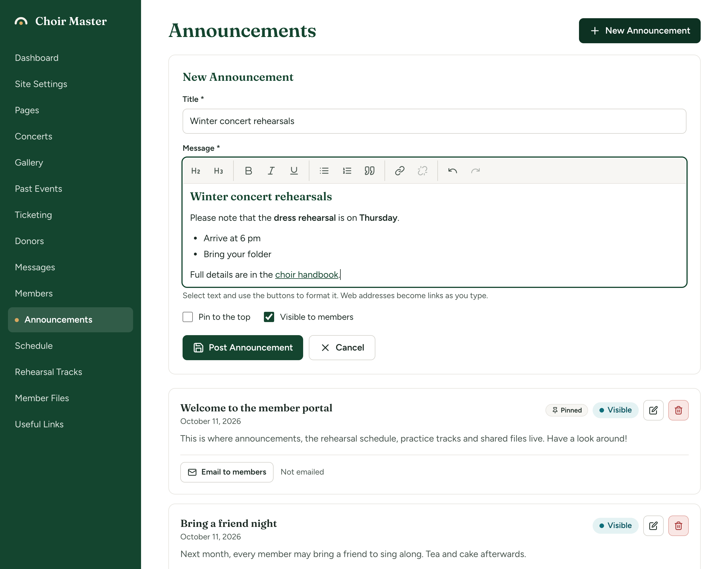Go to Members in the sidebar
The image size is (728, 569).
[70, 294]
